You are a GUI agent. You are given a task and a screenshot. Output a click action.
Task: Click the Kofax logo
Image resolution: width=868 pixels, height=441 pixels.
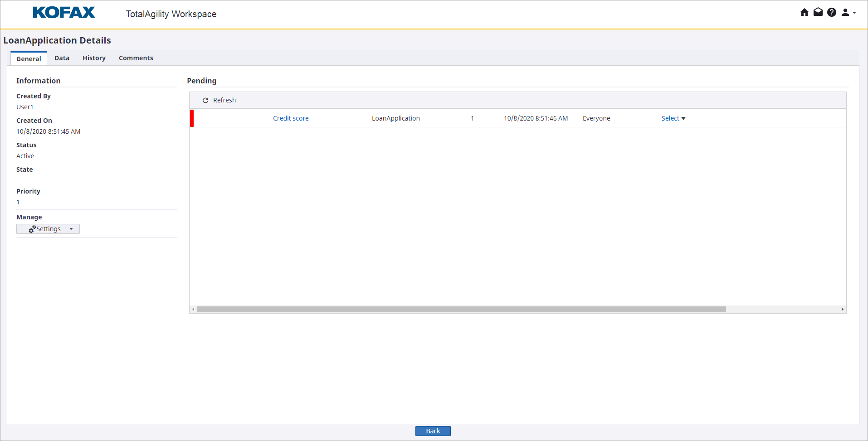(64, 13)
